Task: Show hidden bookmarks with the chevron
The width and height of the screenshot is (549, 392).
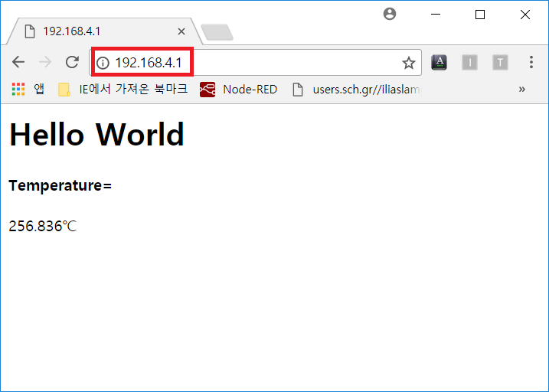Action: coord(522,90)
